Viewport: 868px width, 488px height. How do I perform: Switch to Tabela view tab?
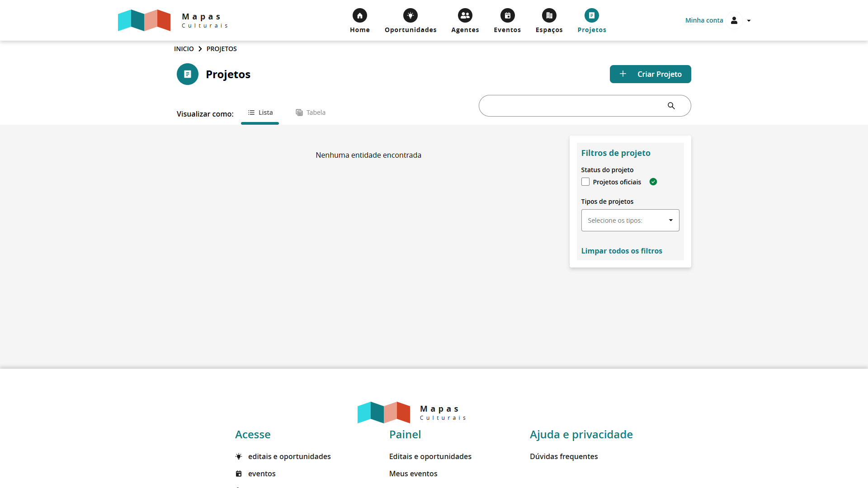point(311,113)
